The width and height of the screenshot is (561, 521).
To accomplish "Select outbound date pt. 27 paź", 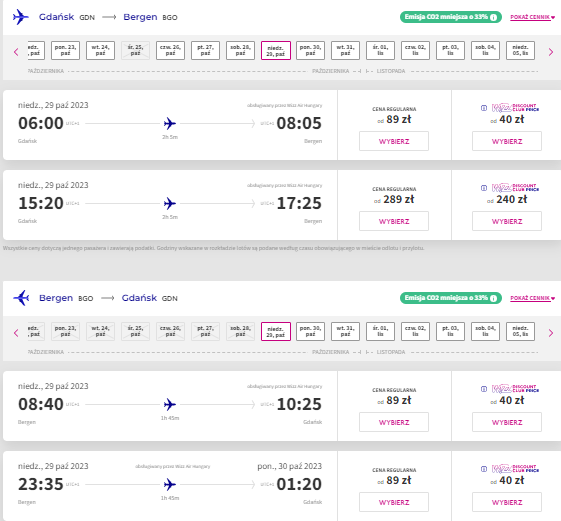I will coord(205,50).
